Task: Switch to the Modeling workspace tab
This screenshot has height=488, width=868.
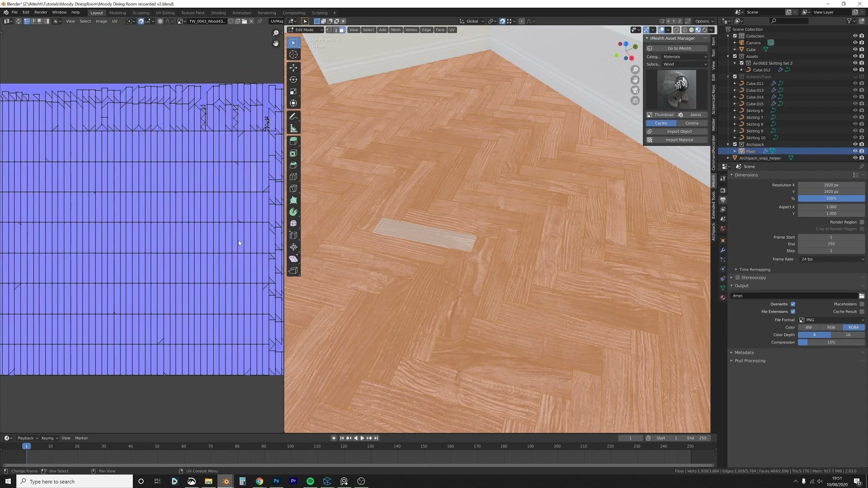Action: [118, 13]
